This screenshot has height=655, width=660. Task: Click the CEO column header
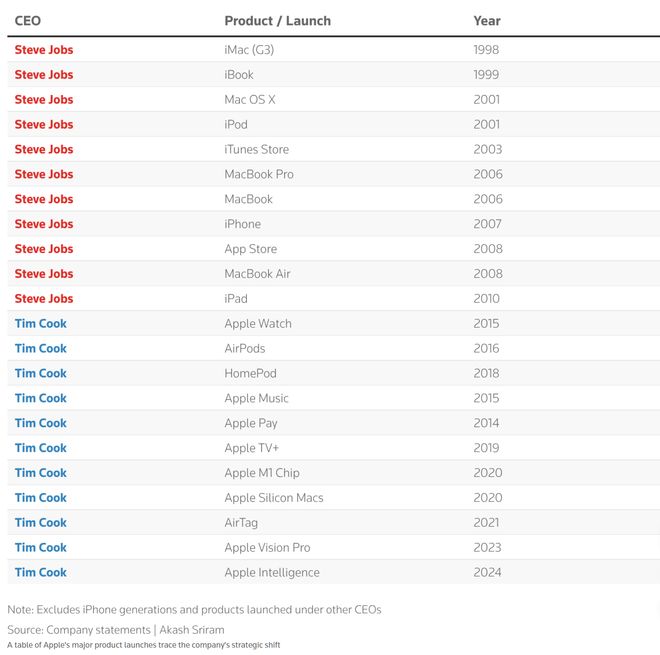(x=27, y=20)
